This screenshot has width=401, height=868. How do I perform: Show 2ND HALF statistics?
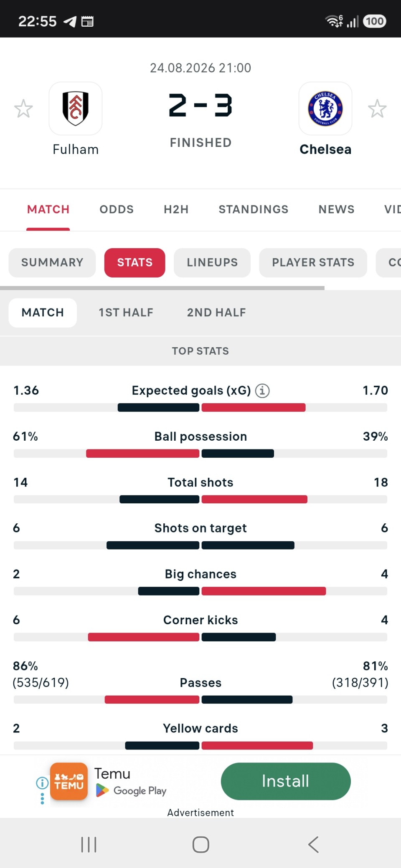pos(216,313)
